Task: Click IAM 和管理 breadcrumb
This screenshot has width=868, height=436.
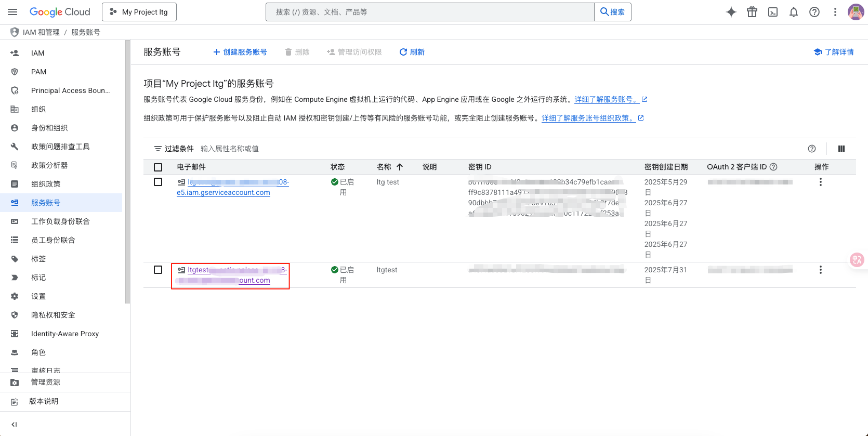Action: [41, 32]
